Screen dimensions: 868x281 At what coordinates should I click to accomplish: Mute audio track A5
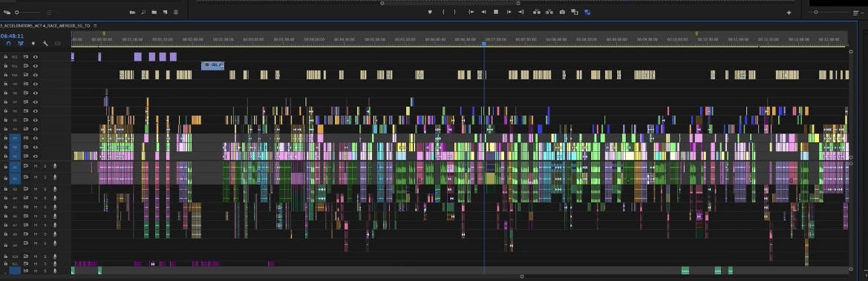click(x=36, y=207)
